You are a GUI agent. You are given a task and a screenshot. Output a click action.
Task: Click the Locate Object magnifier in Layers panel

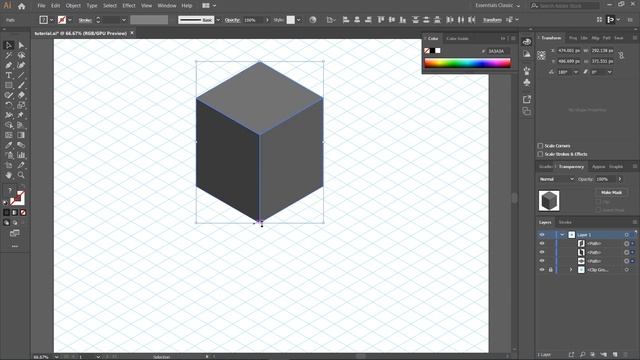[582, 354]
